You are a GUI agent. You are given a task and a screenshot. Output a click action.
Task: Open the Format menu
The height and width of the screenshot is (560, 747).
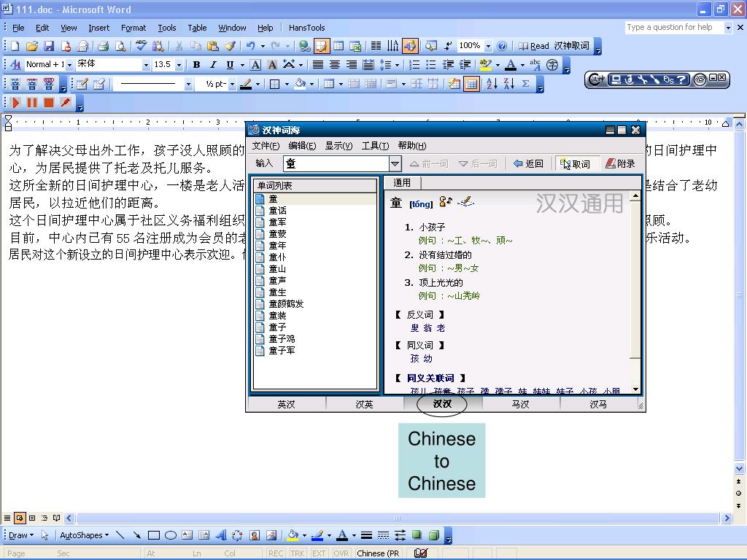click(x=133, y=28)
